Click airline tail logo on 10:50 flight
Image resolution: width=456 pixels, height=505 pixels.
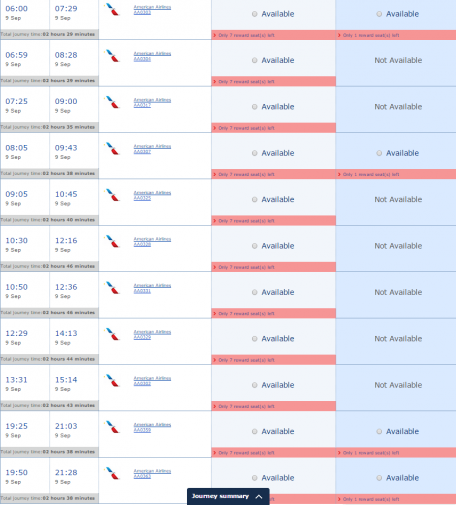[112, 288]
